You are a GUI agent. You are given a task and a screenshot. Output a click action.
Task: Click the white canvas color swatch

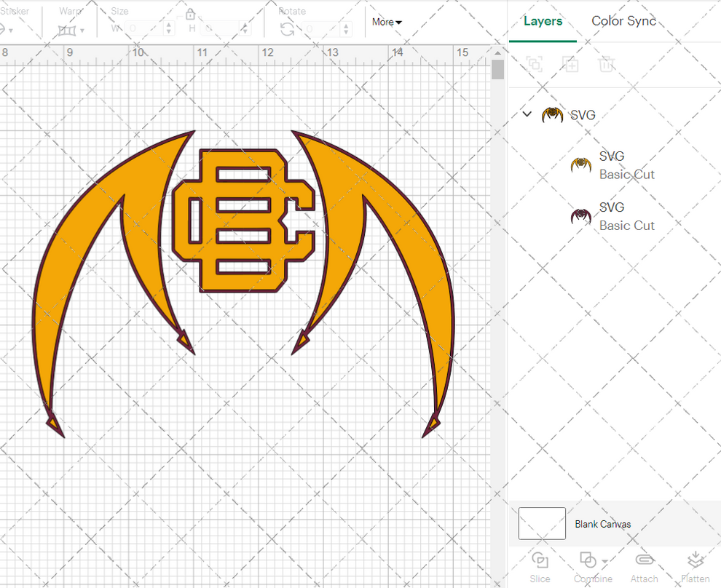542,523
